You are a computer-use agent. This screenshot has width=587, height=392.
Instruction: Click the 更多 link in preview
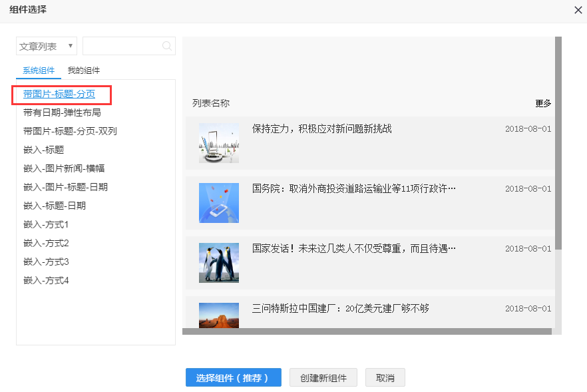tap(543, 103)
